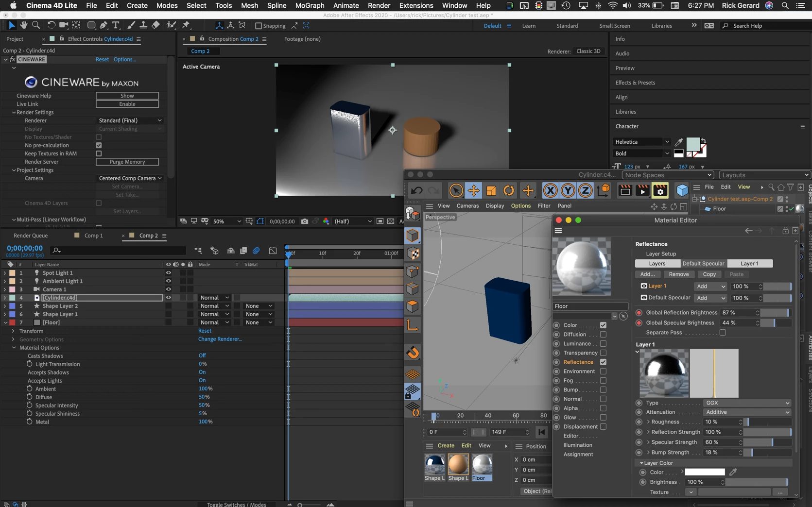Screen dimensions: 812x507
Task: Select the Type tool in After Effects
Action: tap(116, 25)
